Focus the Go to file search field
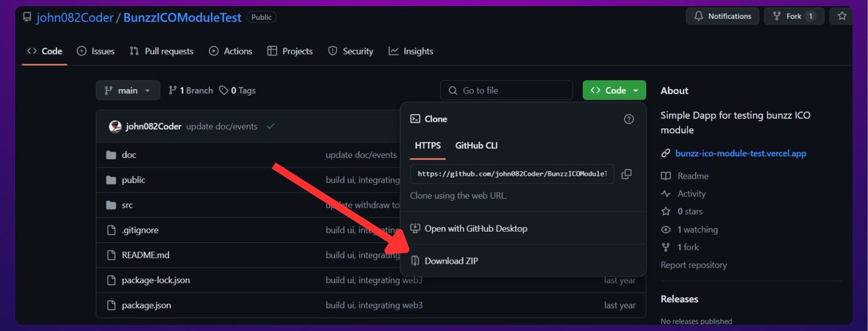 pos(506,90)
